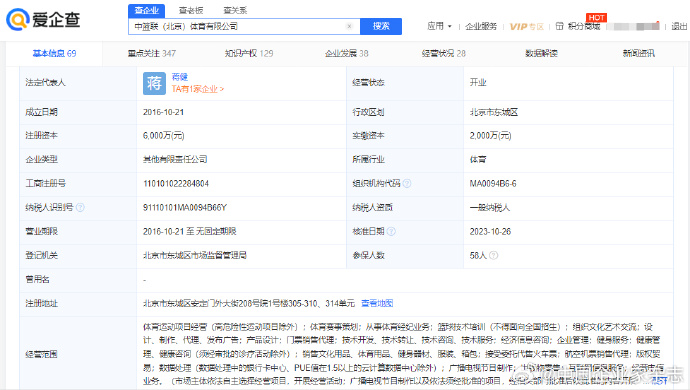Click the blurred user account name

pyautogui.click(x=634, y=26)
